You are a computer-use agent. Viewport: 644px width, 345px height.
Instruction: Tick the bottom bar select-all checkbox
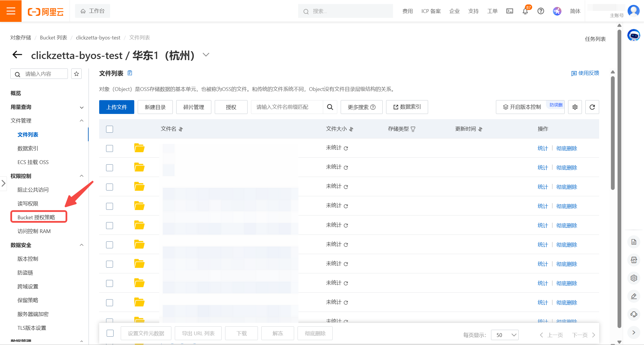[x=110, y=333]
